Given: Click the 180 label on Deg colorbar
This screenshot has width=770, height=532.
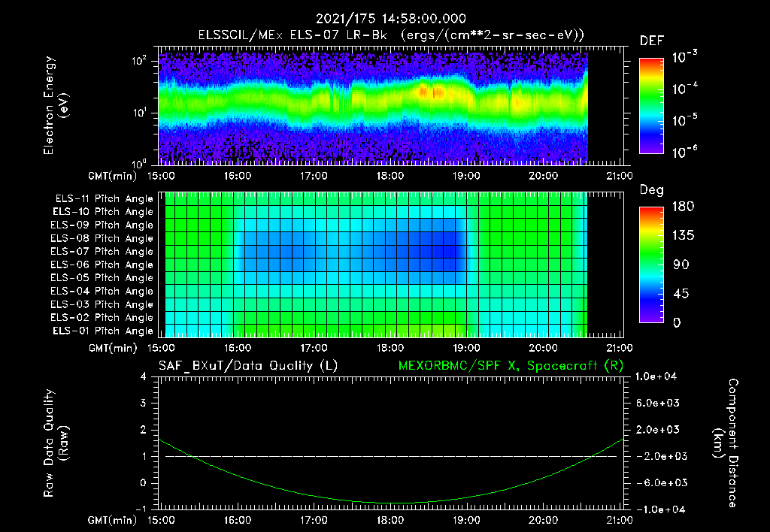Looking at the screenshot, I should [683, 206].
